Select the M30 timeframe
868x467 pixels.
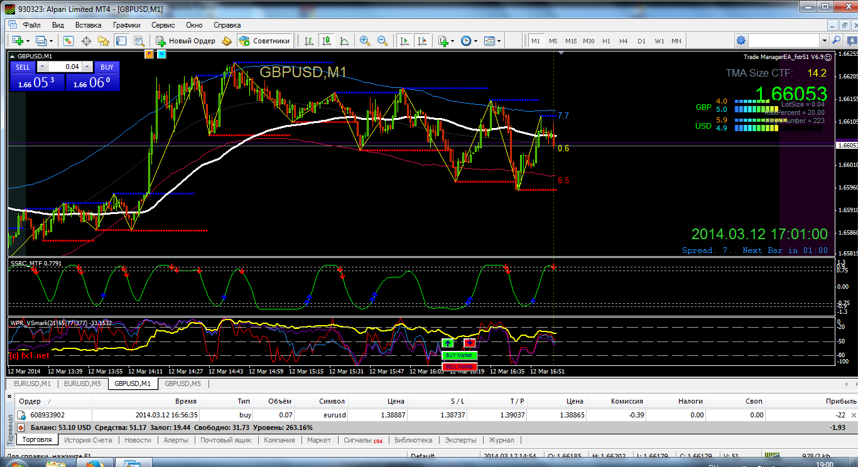(589, 41)
